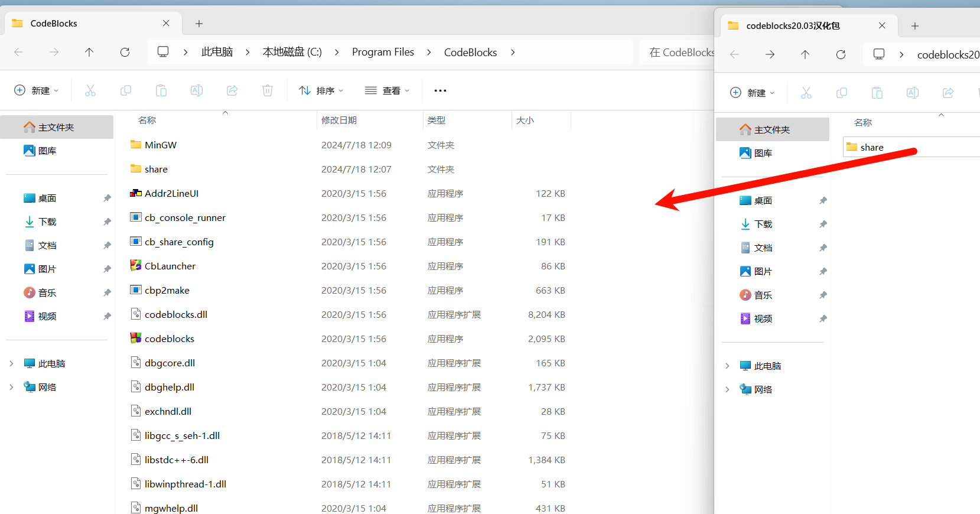This screenshot has width=980, height=514.
Task: Click Share icon in 汉化包 window toolbar
Action: pyautogui.click(x=948, y=93)
